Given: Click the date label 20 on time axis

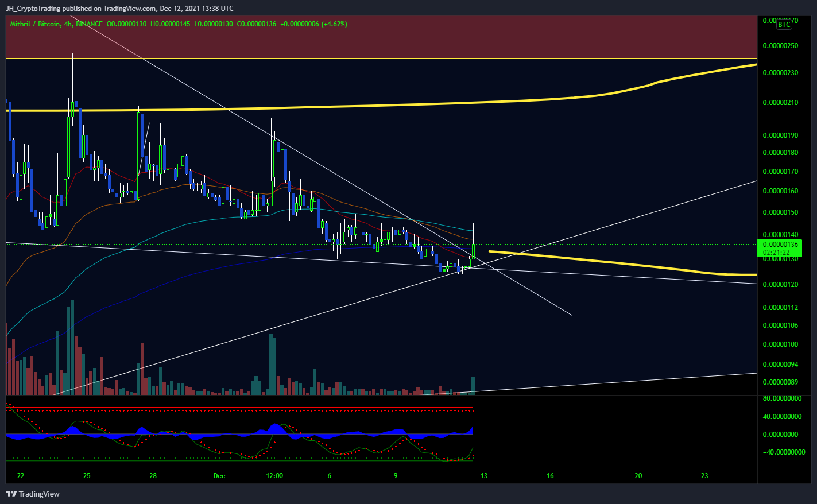Looking at the screenshot, I should [x=638, y=476].
